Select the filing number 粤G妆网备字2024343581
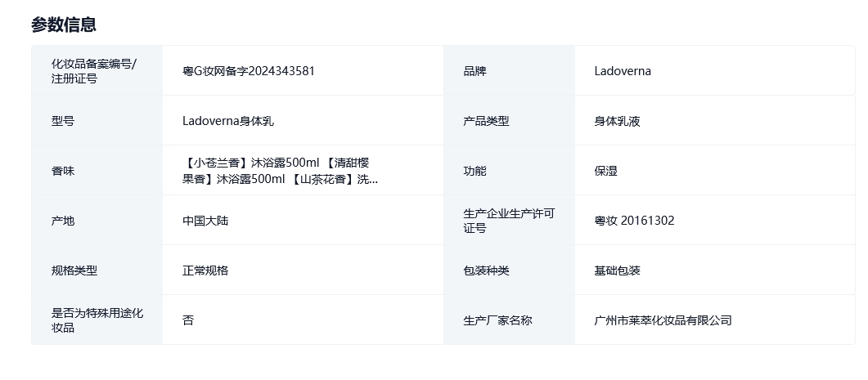The height and width of the screenshot is (380, 868). click(x=249, y=71)
